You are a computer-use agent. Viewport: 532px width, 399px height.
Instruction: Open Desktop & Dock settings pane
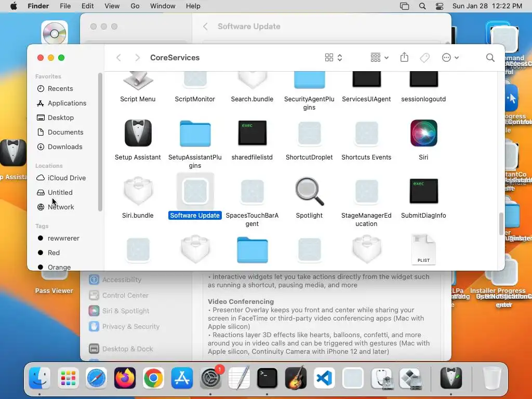(121, 349)
